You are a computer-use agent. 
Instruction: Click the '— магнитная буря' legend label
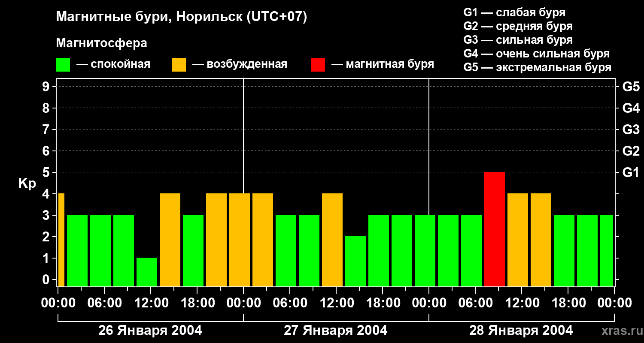[383, 64]
